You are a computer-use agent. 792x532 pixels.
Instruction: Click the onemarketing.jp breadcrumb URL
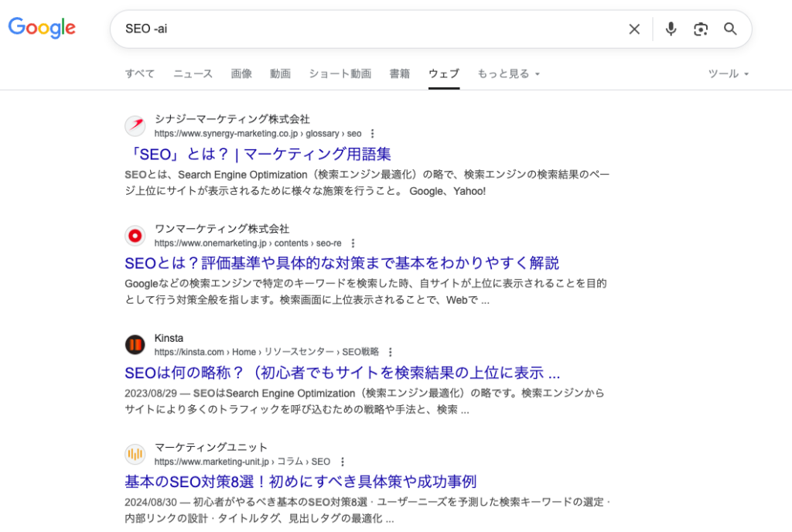tap(248, 244)
